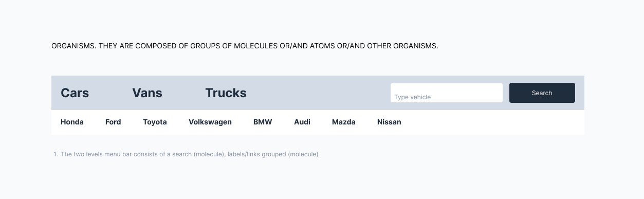Switch to the Trucks category

pos(226,93)
